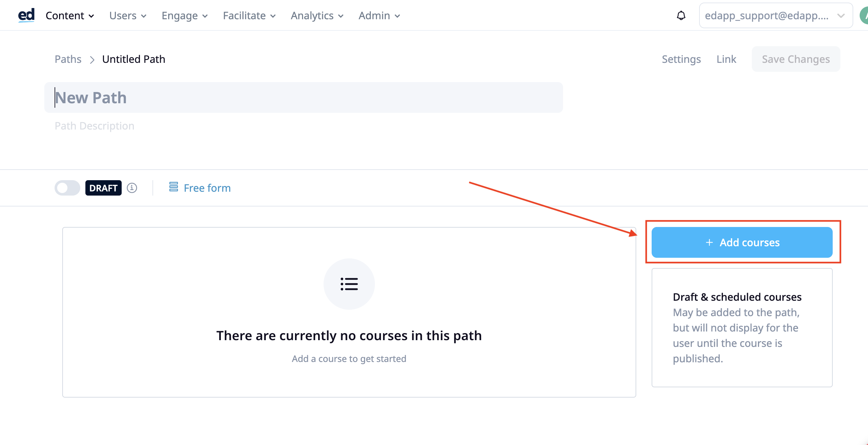Click the empty path list icon
Viewport: 868px width, 445px height.
pyautogui.click(x=349, y=284)
